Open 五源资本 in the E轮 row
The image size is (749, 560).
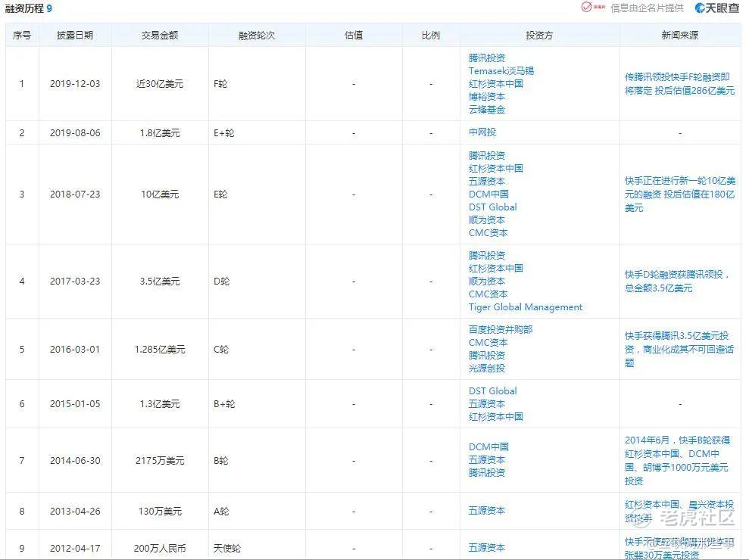click(x=487, y=182)
